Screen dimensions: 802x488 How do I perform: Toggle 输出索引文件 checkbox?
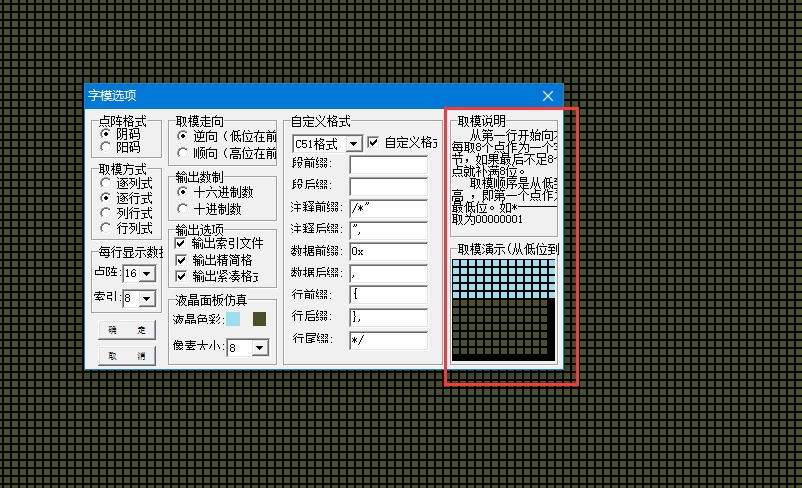181,243
